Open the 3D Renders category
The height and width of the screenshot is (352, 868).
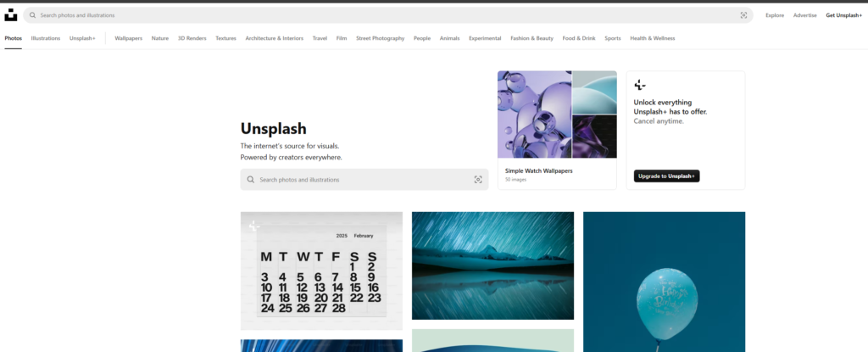tap(192, 38)
